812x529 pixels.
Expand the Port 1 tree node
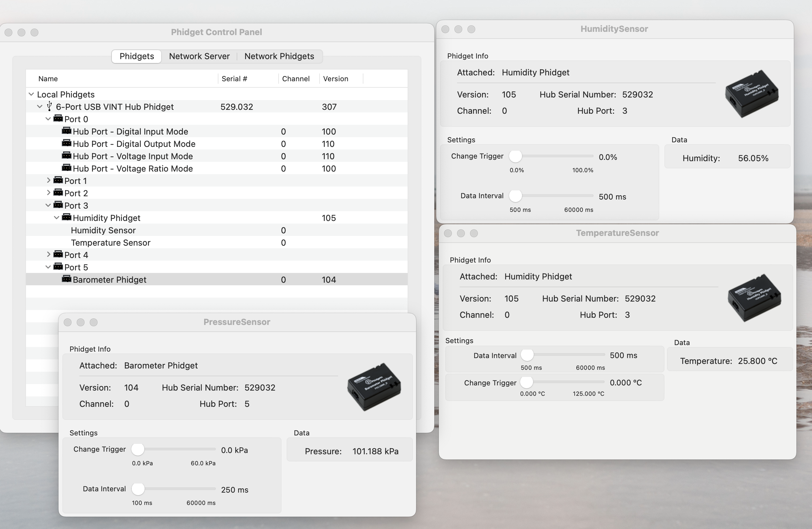[x=48, y=180]
